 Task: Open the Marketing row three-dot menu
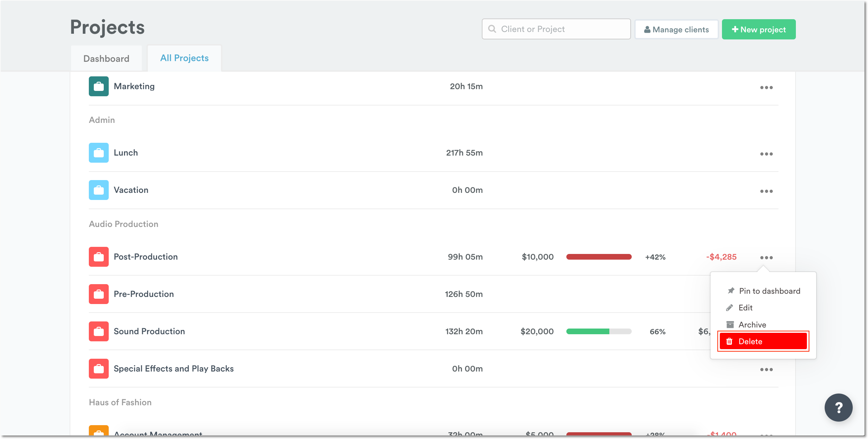click(766, 87)
